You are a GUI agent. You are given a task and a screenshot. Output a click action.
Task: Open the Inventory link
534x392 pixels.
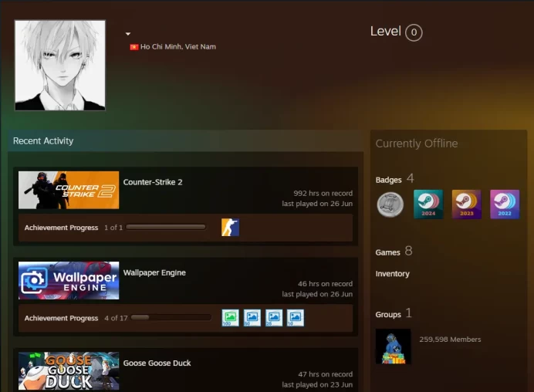click(392, 274)
